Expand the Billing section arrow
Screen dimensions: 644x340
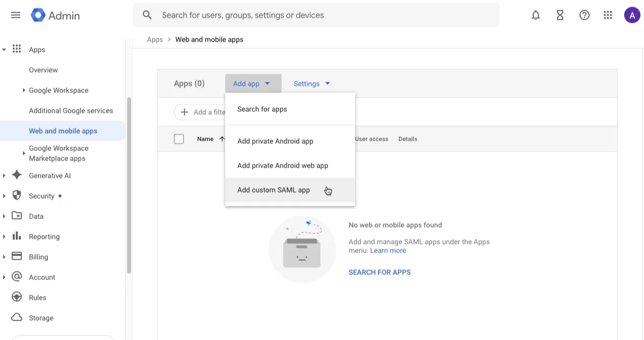[4, 257]
